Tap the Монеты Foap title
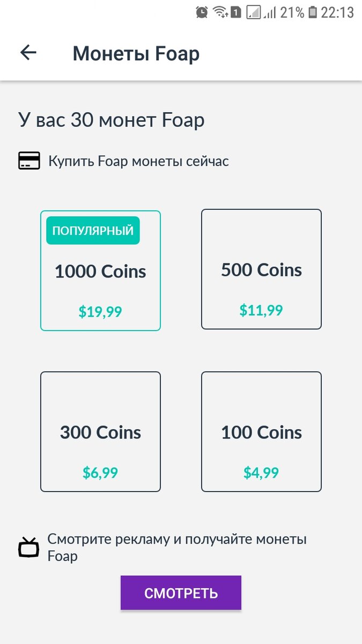The height and width of the screenshot is (644, 362). 137,53
